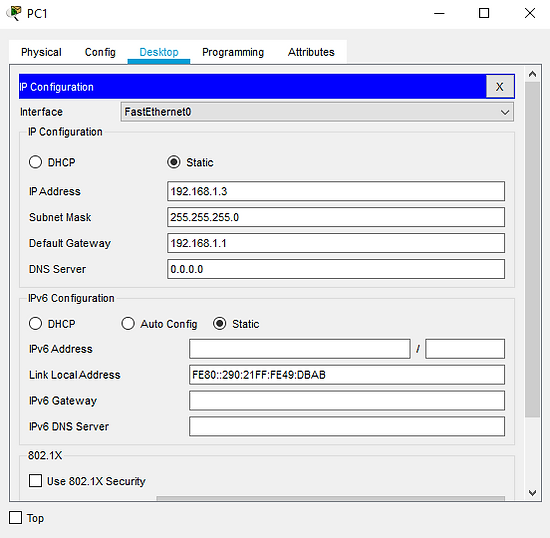Select the IPv6 DHCP radio button
This screenshot has height=538, width=550.
pos(35,323)
